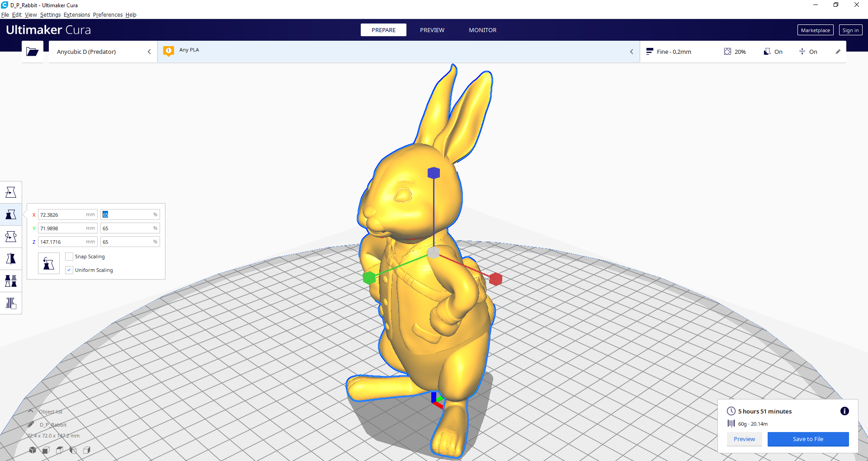Expand the Any PLA material selector
Image resolution: width=868 pixels, height=461 pixels.
(x=399, y=52)
